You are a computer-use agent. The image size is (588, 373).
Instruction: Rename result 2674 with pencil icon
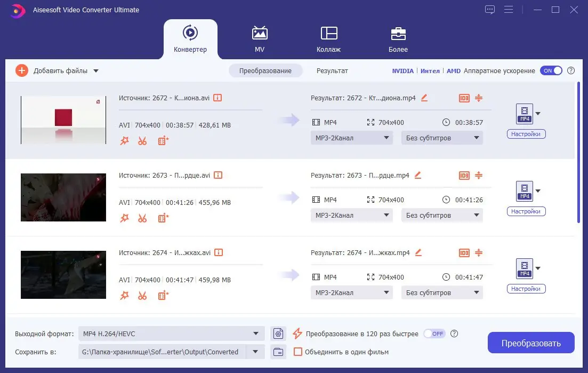418,252
